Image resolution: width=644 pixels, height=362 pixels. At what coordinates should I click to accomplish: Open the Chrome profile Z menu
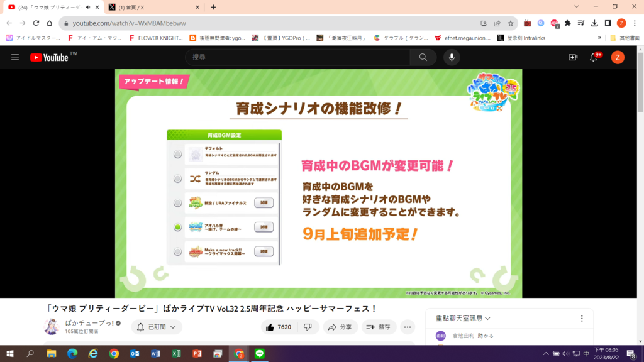point(621,23)
